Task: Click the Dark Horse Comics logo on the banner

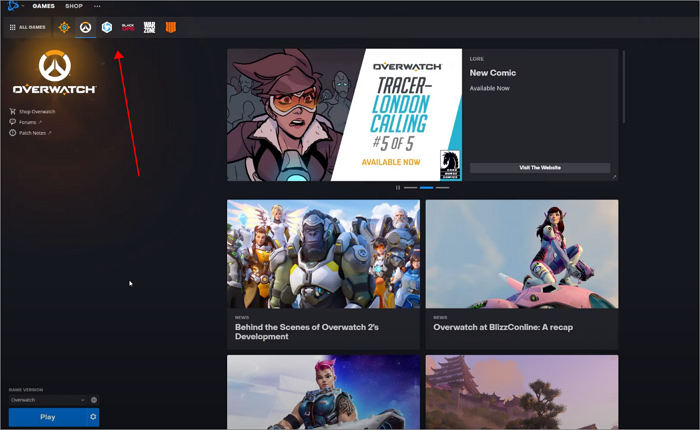Action: (x=450, y=165)
